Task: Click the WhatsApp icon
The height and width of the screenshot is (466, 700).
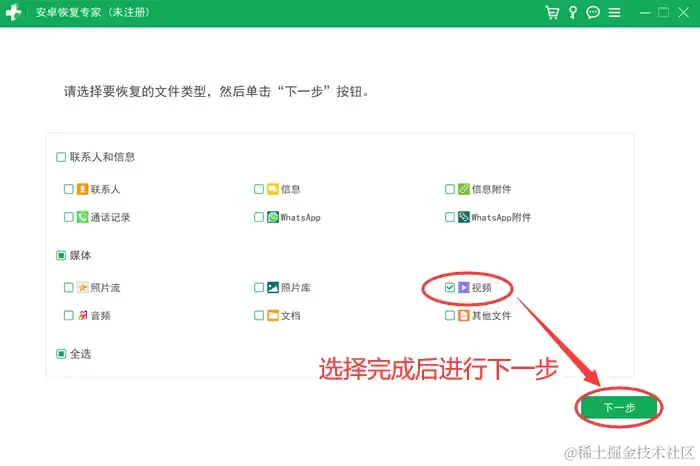Action: click(x=273, y=217)
